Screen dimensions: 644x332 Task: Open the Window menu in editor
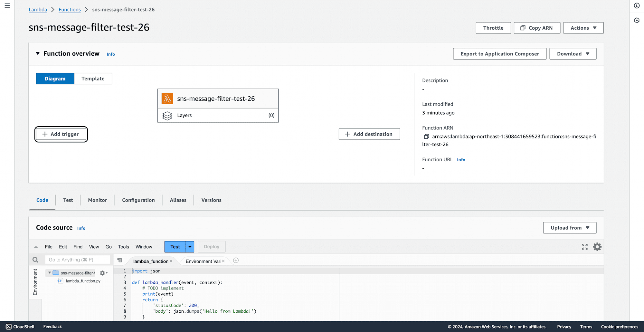point(144,247)
